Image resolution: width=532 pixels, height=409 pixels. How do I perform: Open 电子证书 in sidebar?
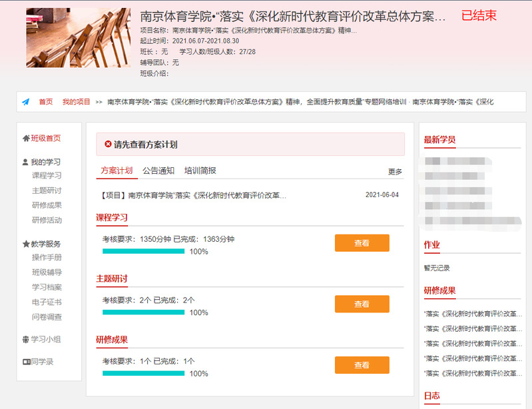pyautogui.click(x=47, y=302)
